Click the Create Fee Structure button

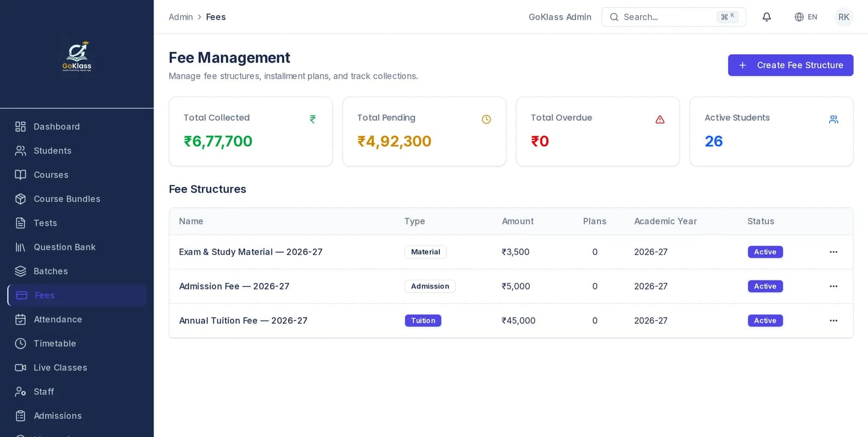coord(790,65)
